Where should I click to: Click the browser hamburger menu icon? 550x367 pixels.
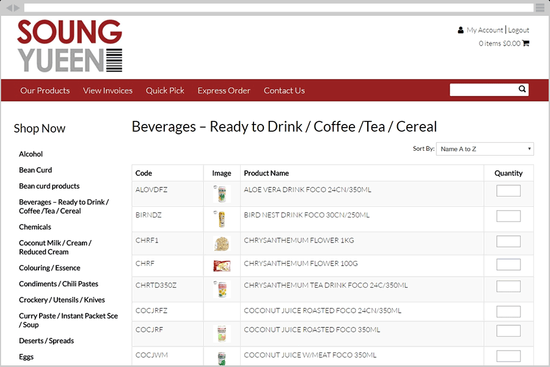click(x=540, y=7)
